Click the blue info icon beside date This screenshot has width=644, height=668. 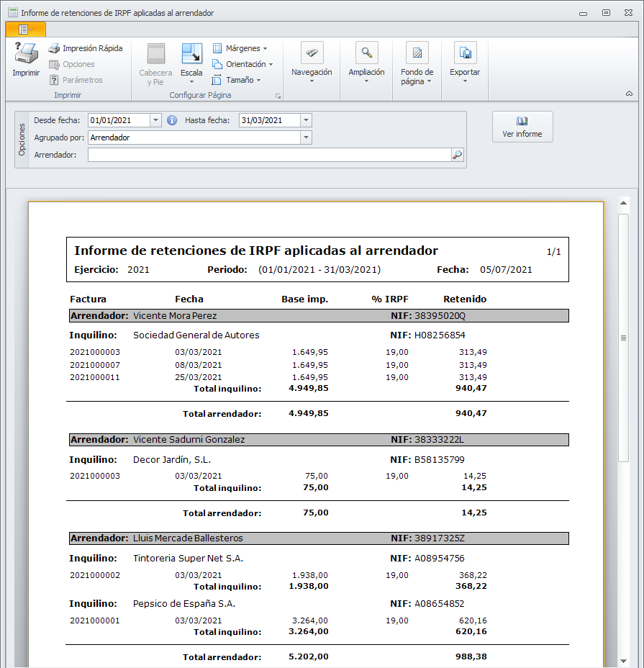click(x=172, y=120)
